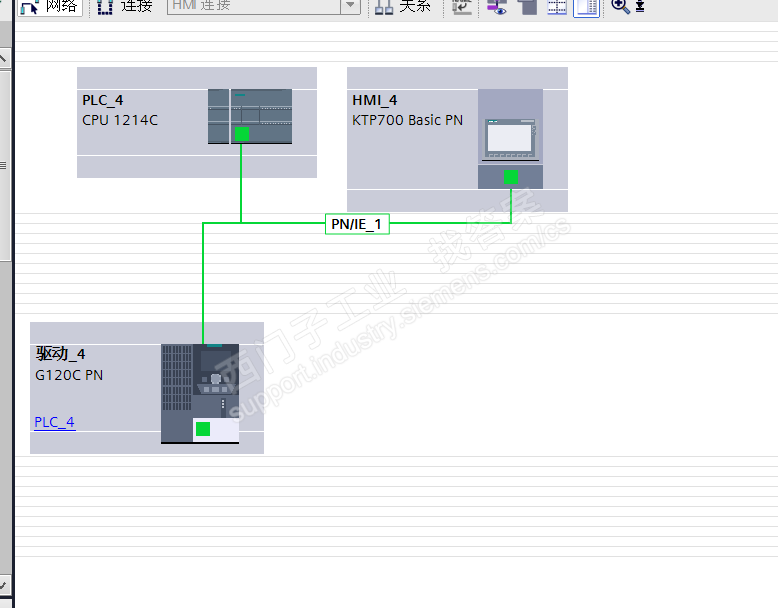
Task: Toggle the highlighted side-panel layout icon
Action: click(x=586, y=7)
